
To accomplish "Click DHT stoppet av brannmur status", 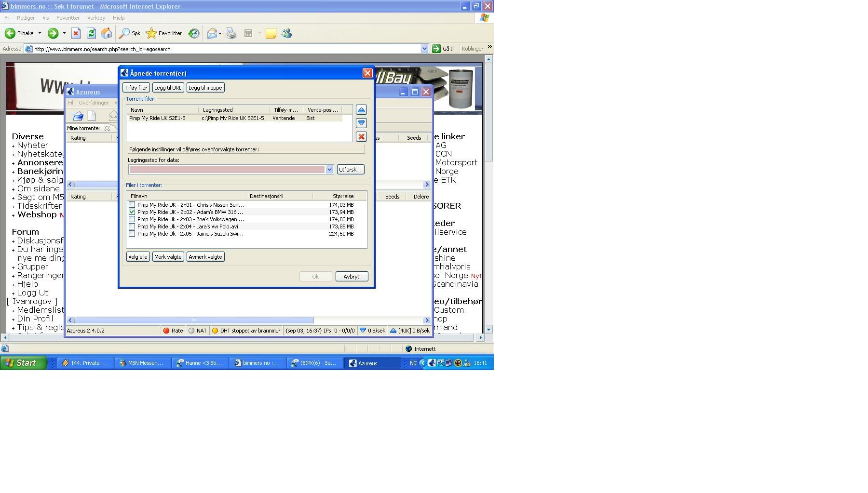I will click(246, 331).
